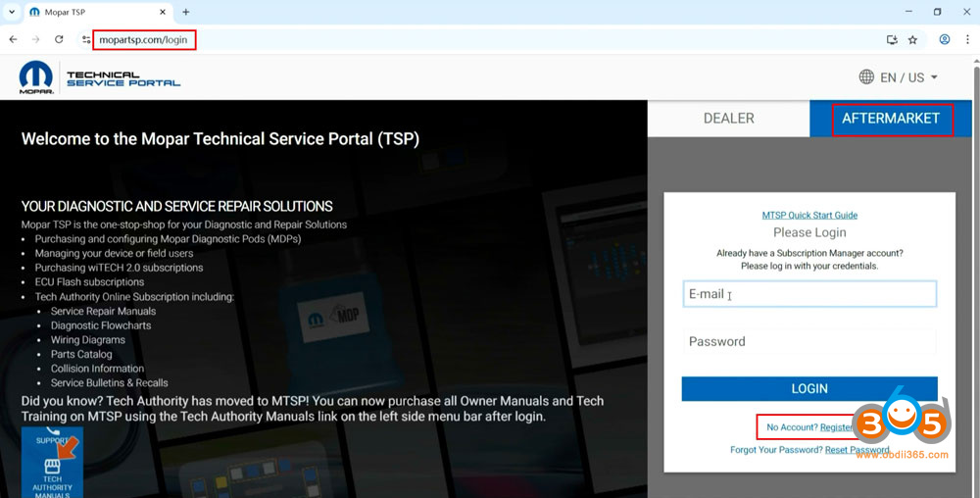This screenshot has width=980, height=498.
Task: Click the install app icon in address bar
Action: tap(892, 40)
